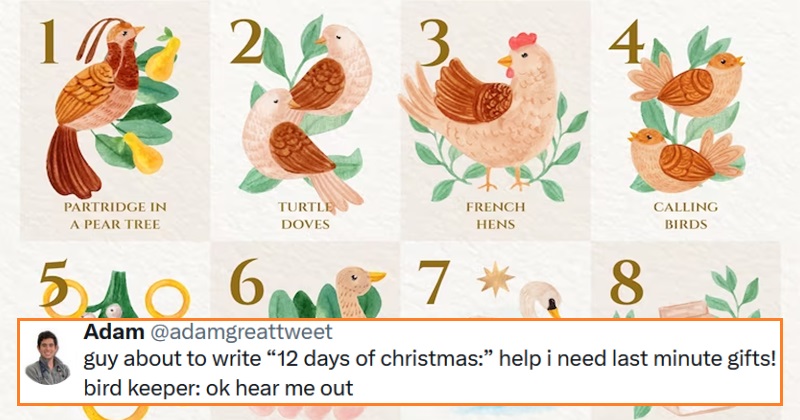
Task: Click Adam's profile avatar photo
Action: 47,357
